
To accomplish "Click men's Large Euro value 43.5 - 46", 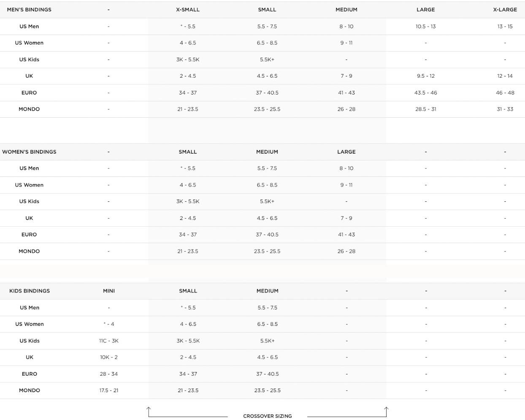I will 425,93.
